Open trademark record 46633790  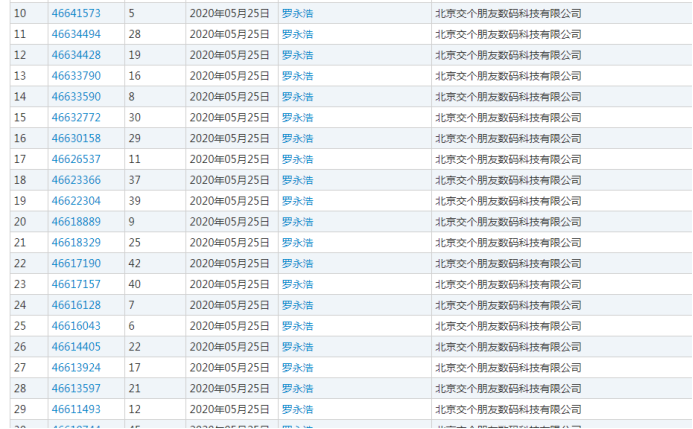click(76, 76)
